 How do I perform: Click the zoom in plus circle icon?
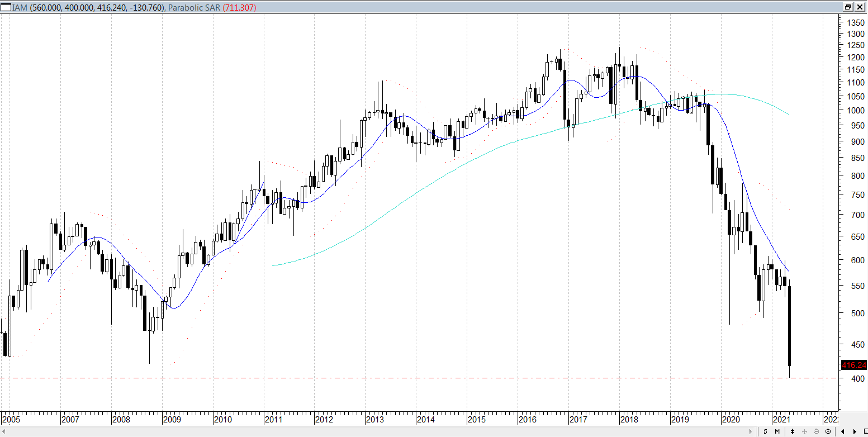[828, 431]
